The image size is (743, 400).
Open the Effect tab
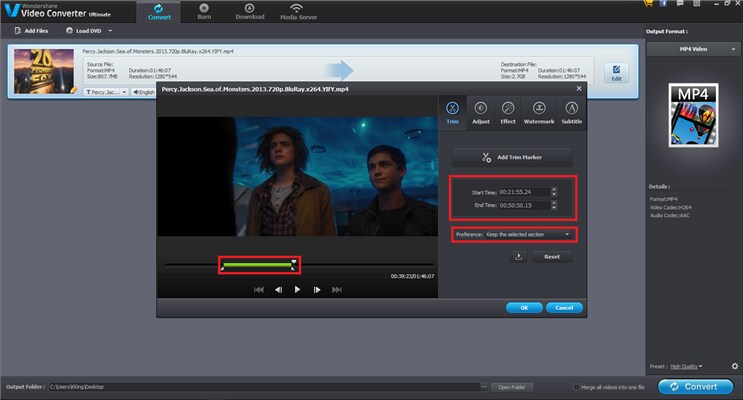tap(508, 113)
